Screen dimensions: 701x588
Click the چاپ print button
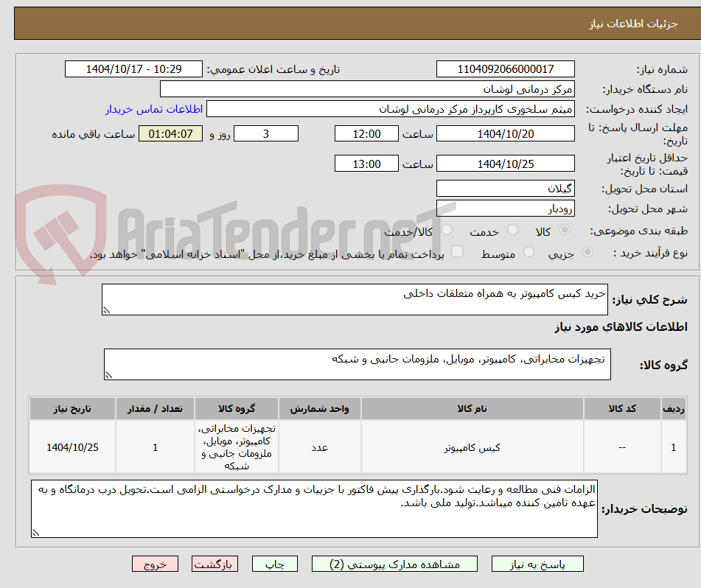click(274, 564)
